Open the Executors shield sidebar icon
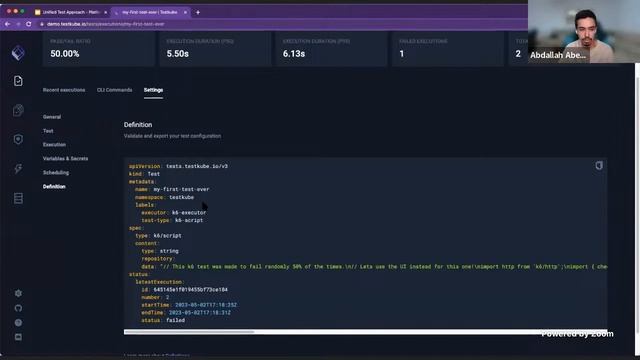The image size is (640, 360). click(18, 140)
